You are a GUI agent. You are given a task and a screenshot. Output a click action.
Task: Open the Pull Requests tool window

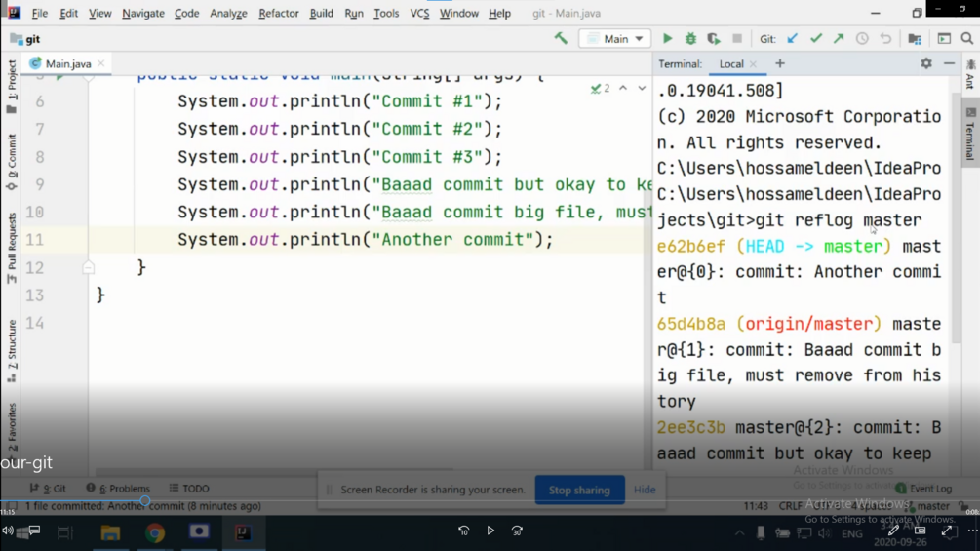coord(12,248)
